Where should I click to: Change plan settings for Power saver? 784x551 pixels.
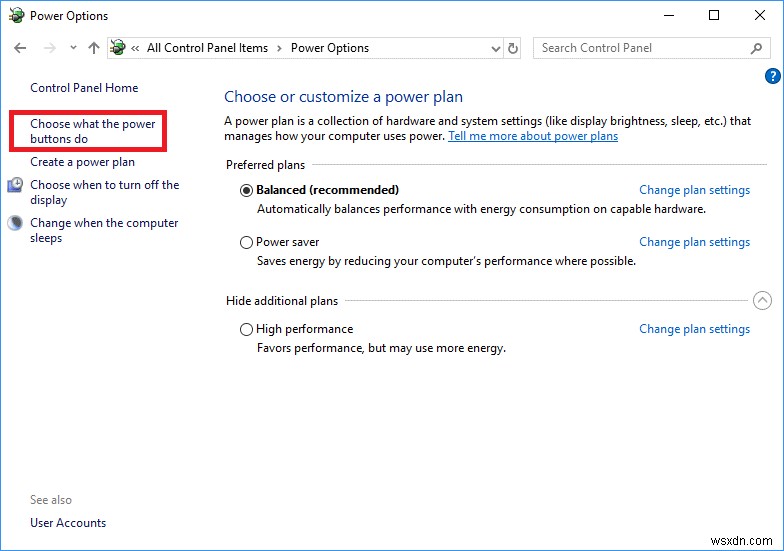694,242
